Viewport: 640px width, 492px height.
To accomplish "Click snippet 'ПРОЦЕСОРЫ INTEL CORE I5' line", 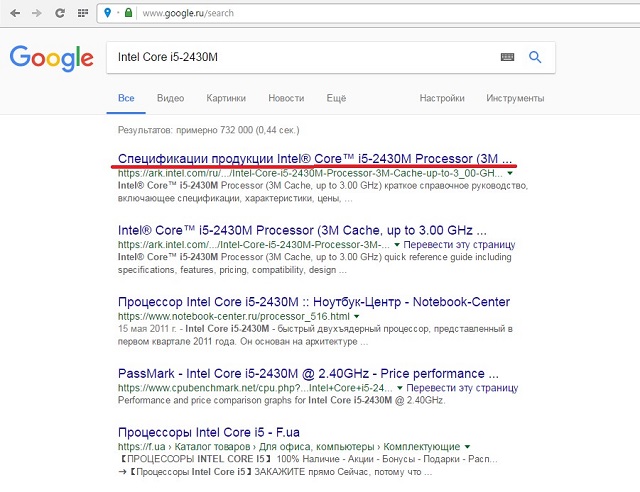I will coord(307,459).
